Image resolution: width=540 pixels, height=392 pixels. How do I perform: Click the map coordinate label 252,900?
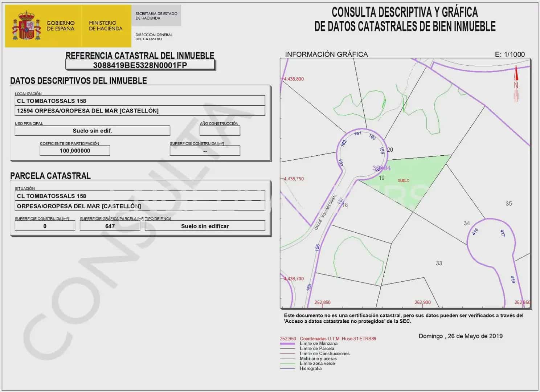(x=422, y=302)
